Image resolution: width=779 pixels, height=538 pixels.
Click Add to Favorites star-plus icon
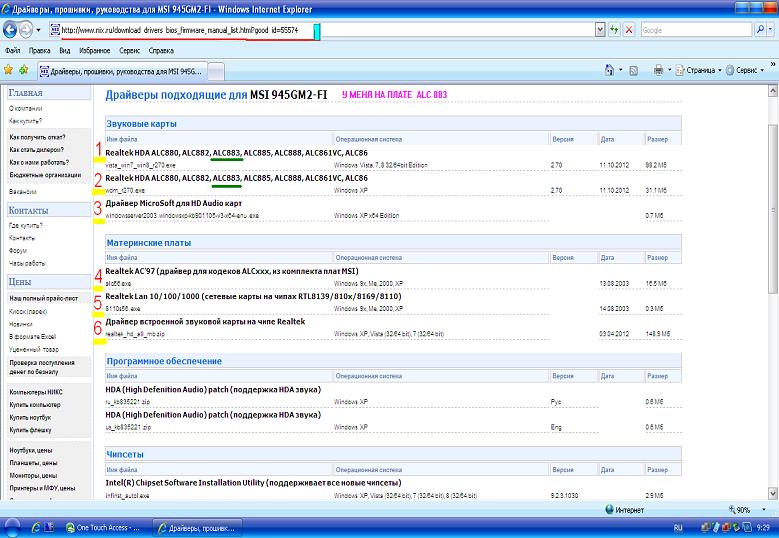(x=23, y=70)
